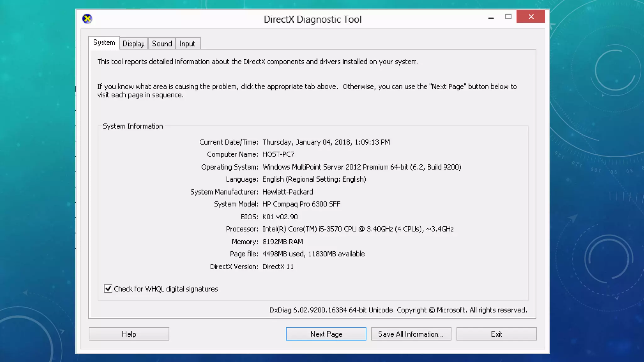
Task: Click the WHQL digital signatures label text
Action: click(x=166, y=289)
